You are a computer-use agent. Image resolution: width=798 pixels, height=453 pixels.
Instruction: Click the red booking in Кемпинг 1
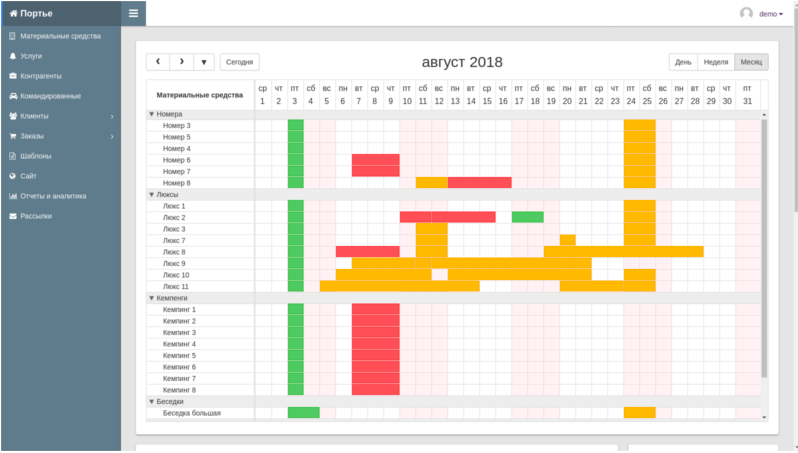(x=376, y=309)
